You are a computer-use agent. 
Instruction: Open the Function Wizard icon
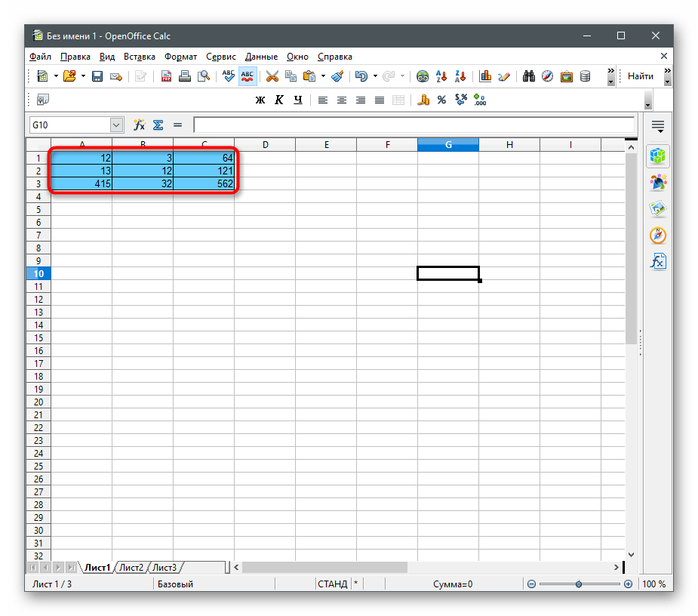[139, 125]
